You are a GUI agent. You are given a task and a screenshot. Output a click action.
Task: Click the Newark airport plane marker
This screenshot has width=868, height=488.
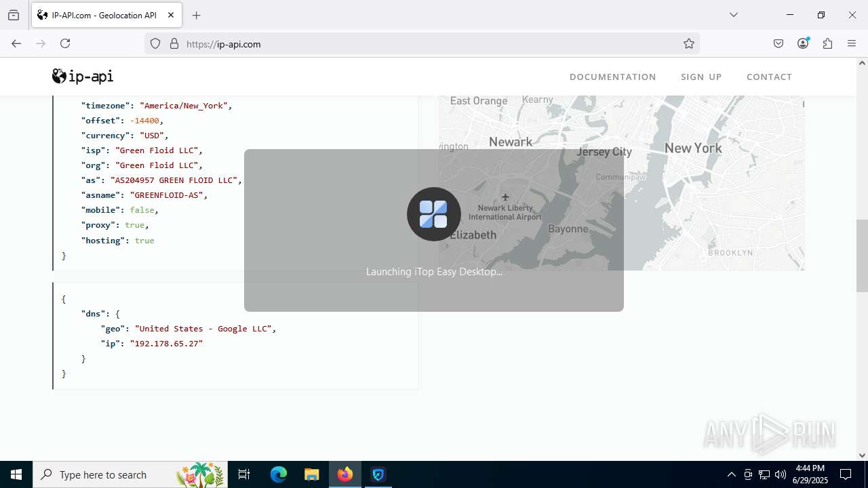tap(505, 197)
